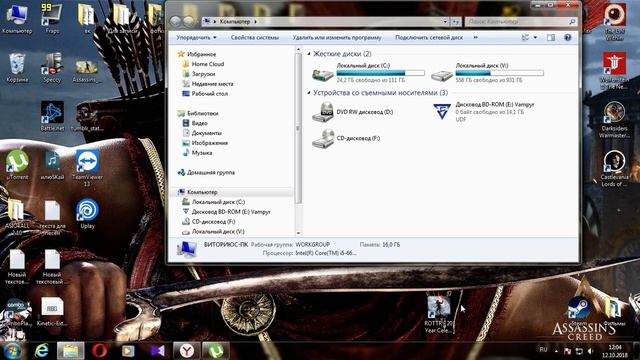Open the Упорядочить dropdown menu

coord(196,38)
